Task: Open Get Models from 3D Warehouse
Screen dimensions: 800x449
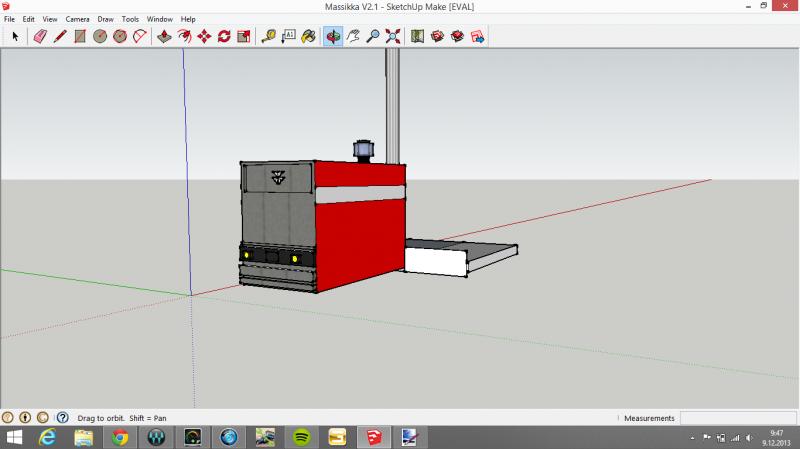Action: coord(437,36)
